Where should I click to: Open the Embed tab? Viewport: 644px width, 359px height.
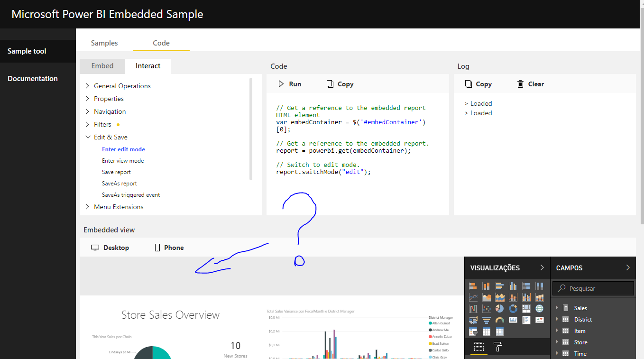tap(102, 66)
